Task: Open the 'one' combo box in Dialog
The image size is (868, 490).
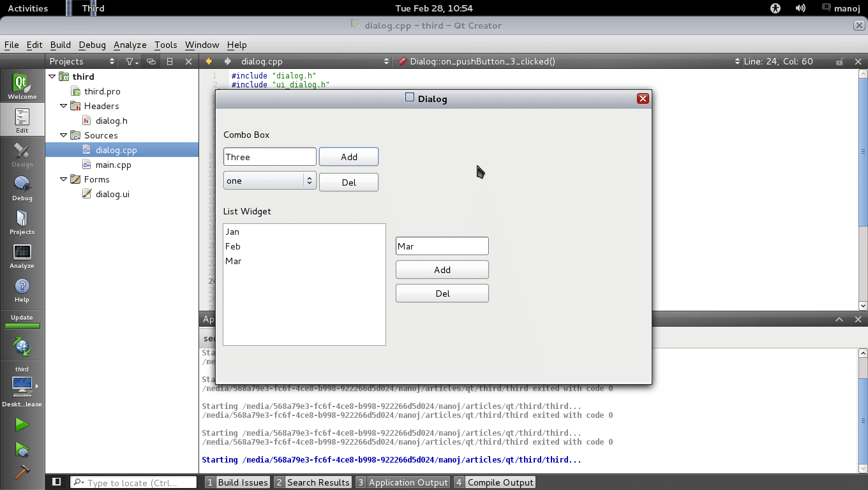Action: pos(269,181)
